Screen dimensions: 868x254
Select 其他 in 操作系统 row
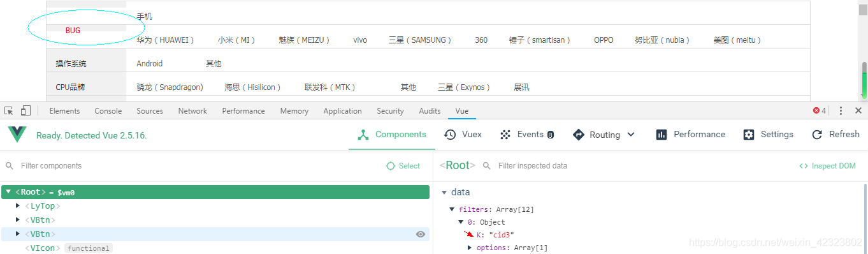[x=213, y=64]
